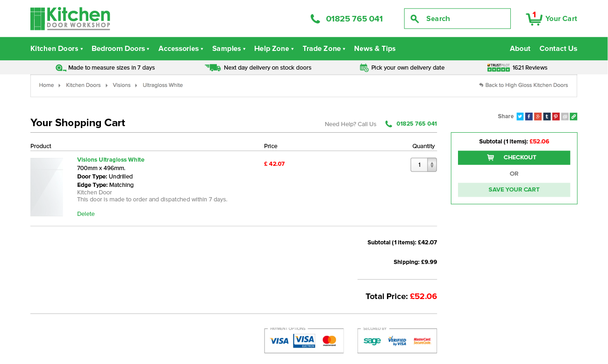Click the Verified by Visa badge

click(x=397, y=341)
